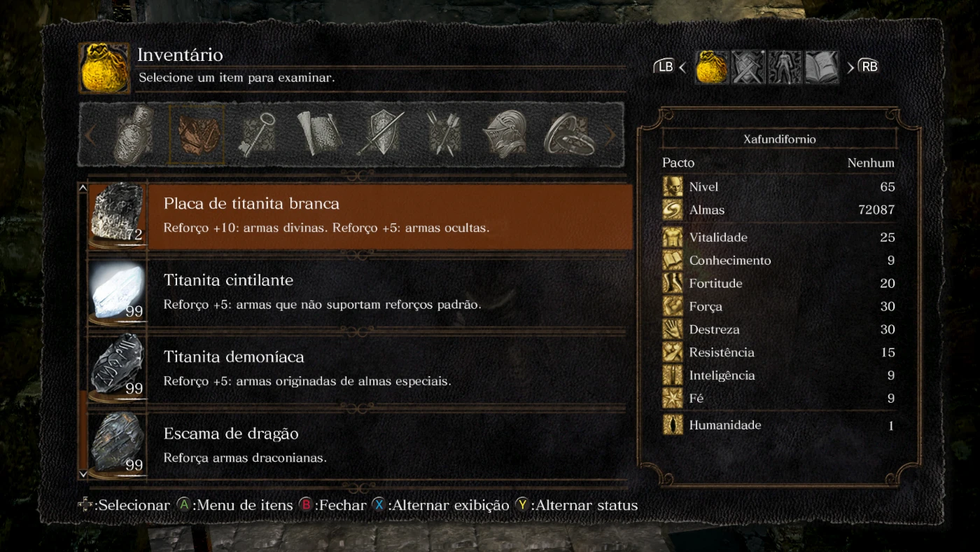Go to previous category with left arrow

click(x=91, y=135)
